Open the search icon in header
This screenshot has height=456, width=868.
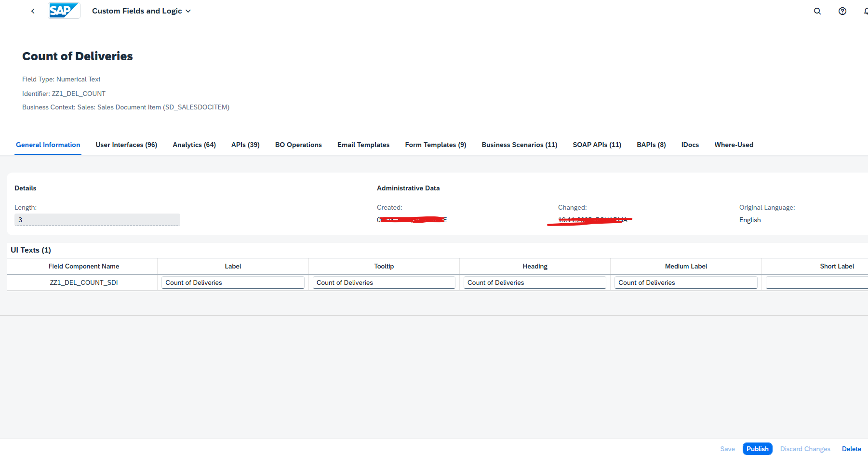pyautogui.click(x=817, y=11)
